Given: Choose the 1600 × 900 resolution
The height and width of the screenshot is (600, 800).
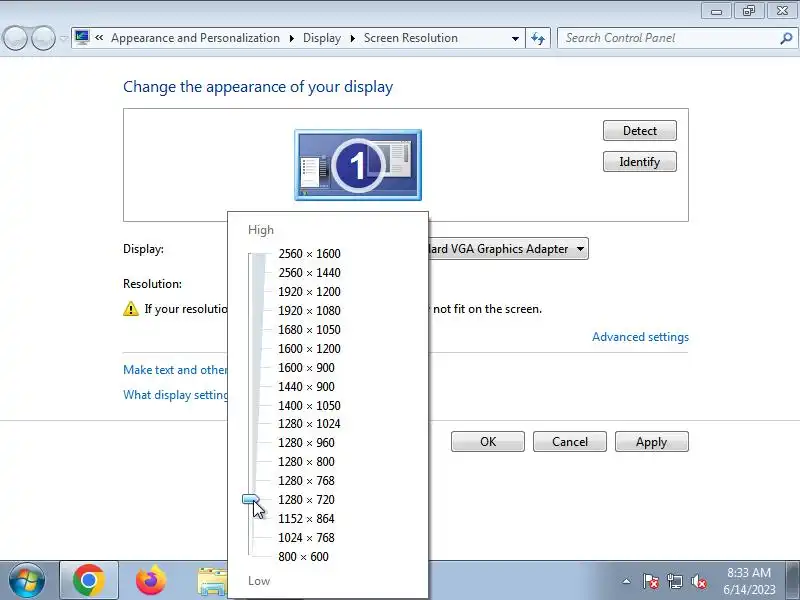Looking at the screenshot, I should (x=306, y=367).
